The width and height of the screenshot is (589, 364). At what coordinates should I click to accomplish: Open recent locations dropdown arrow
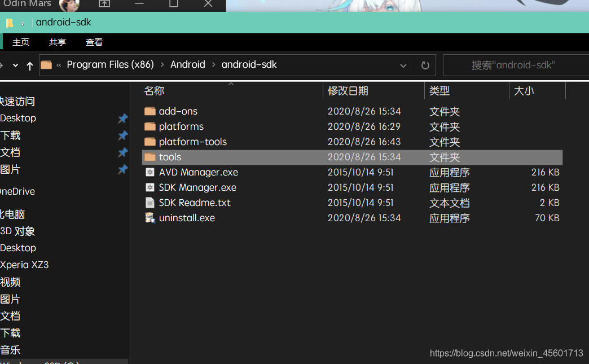tap(15, 65)
